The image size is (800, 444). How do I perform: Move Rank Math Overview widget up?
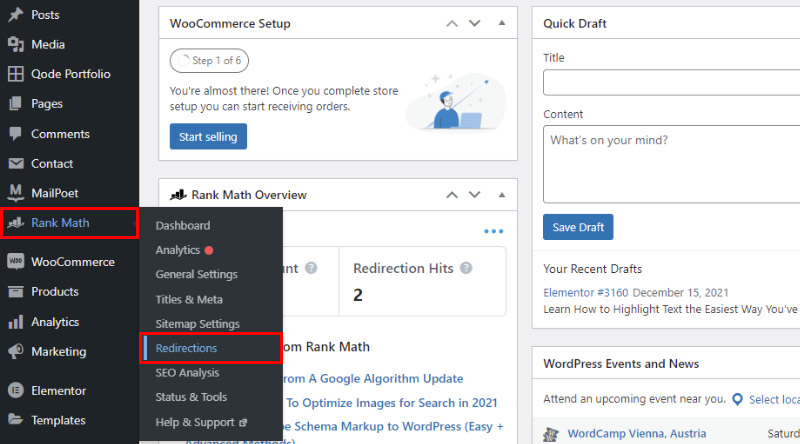click(x=452, y=195)
